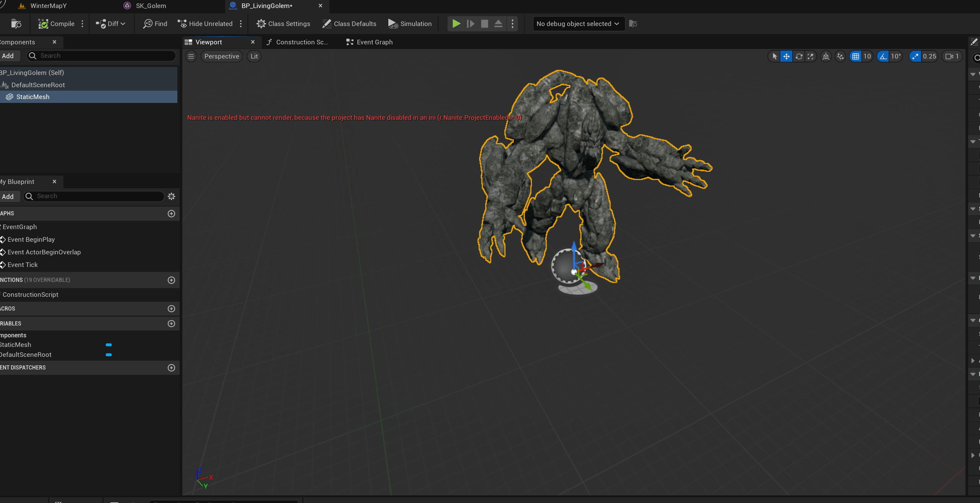Image resolution: width=980 pixels, height=503 pixels.
Task: Toggle rotation snapping on or off
Action: (883, 57)
